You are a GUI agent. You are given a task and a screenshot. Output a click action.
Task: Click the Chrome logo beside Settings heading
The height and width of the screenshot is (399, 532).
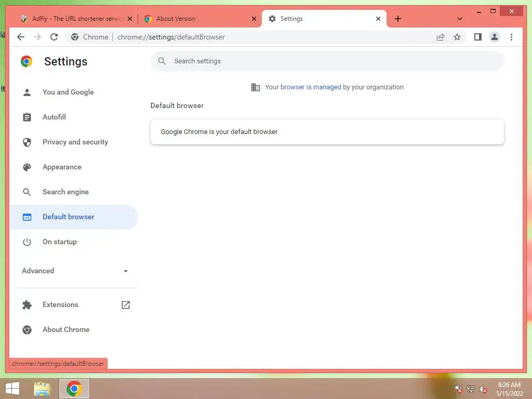(x=26, y=61)
